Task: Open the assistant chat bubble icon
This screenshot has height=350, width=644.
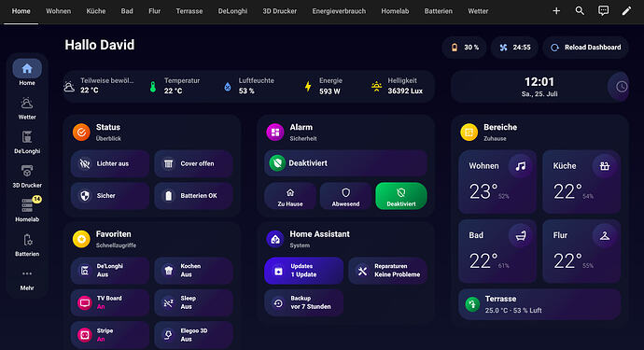Action: (603, 11)
